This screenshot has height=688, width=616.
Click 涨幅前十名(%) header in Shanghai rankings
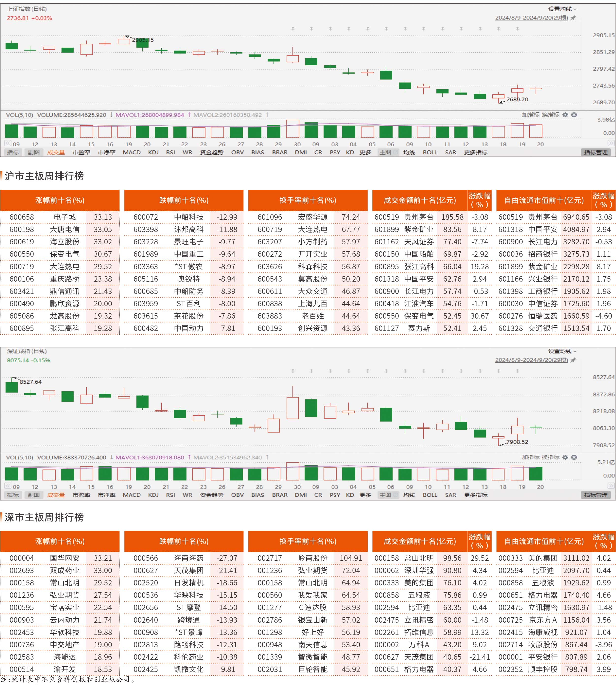[60, 200]
